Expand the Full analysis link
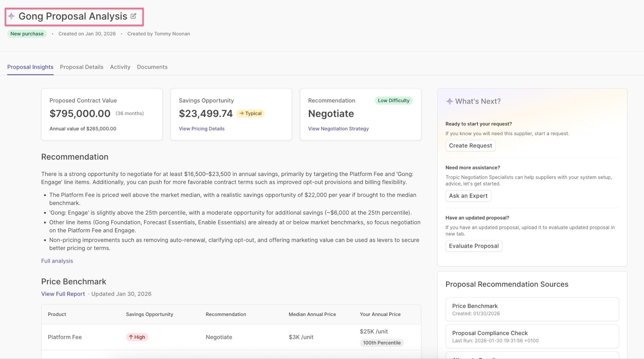 (57, 261)
